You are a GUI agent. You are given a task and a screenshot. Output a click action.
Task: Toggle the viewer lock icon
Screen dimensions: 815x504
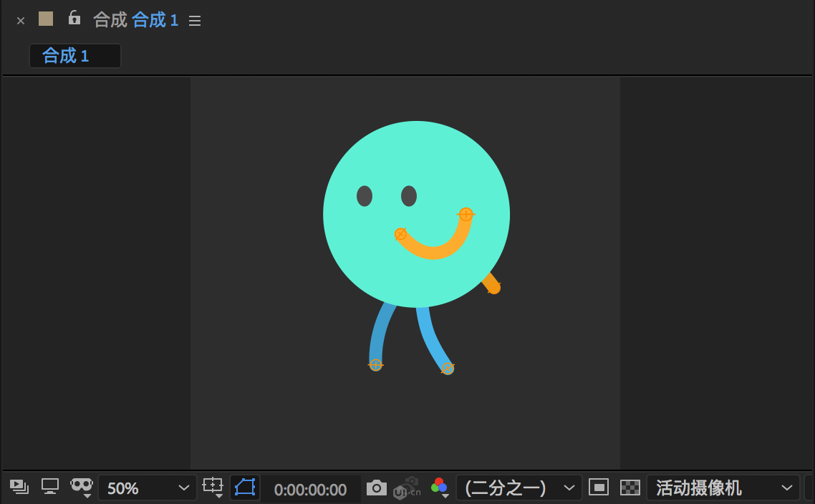coord(74,19)
